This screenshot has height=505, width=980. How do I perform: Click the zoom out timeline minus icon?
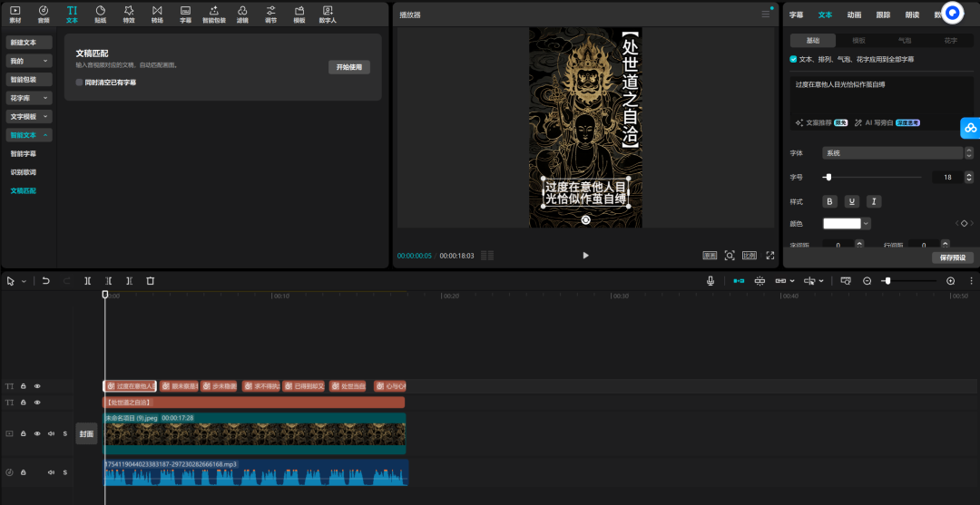click(867, 281)
